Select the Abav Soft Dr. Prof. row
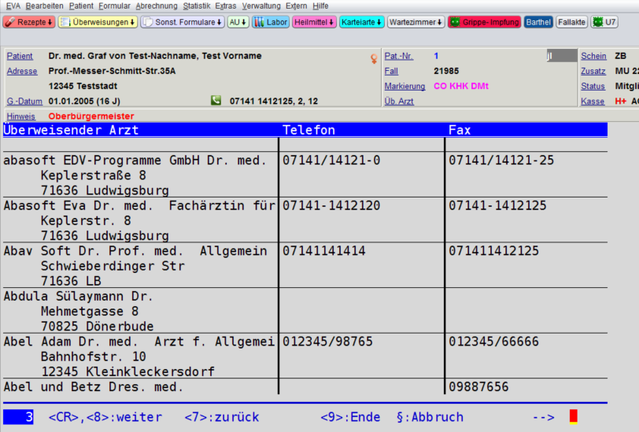The image size is (639, 432). [x=305, y=265]
